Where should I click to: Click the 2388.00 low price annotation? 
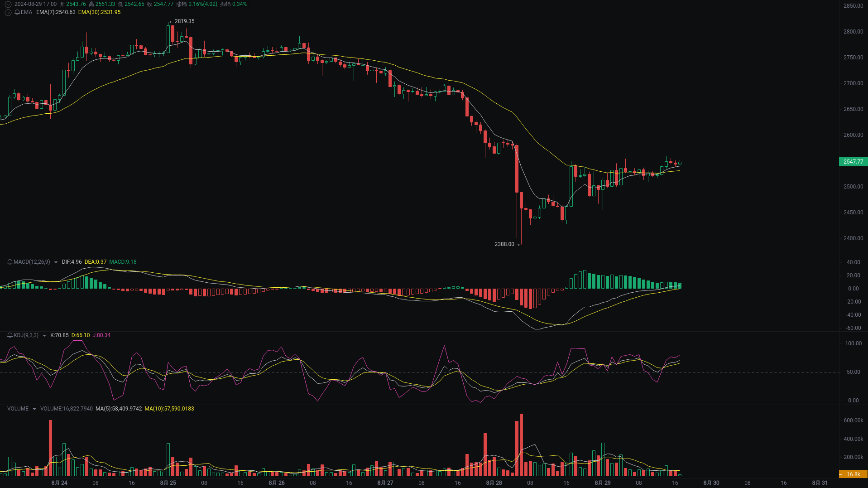504,244
